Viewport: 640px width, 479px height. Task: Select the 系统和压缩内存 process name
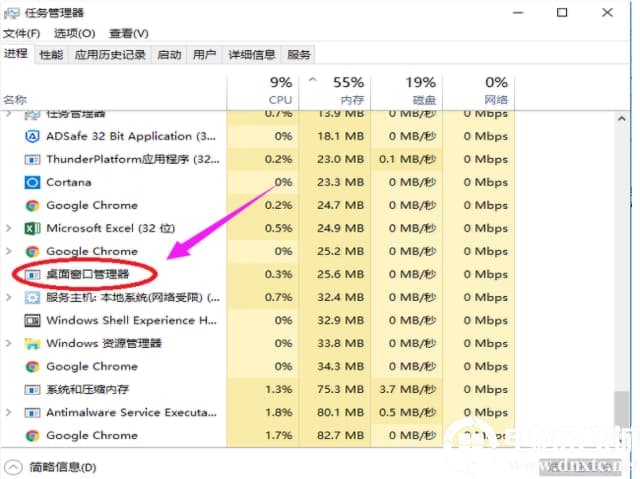point(87,390)
